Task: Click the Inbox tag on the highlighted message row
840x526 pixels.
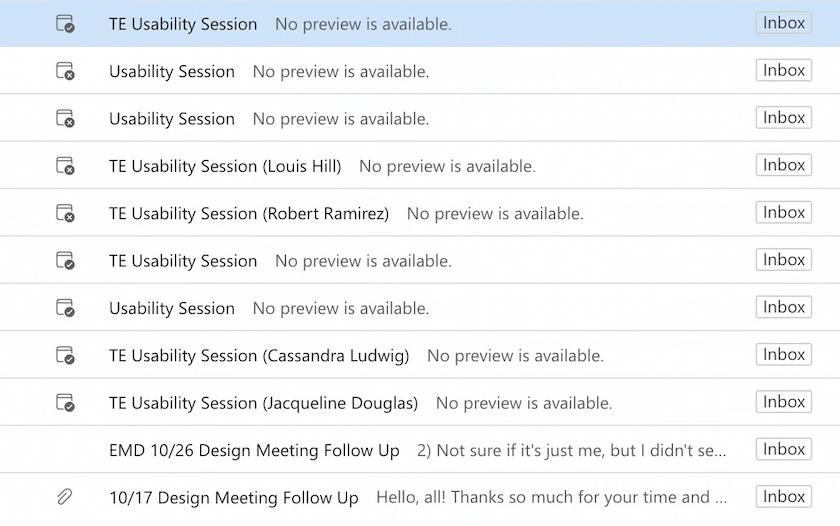Action: pos(783,24)
